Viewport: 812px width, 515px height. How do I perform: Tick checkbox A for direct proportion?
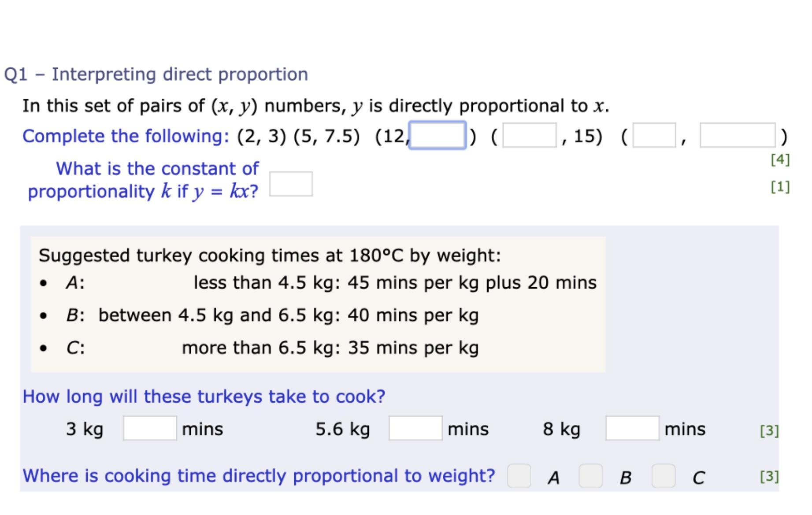click(x=519, y=476)
